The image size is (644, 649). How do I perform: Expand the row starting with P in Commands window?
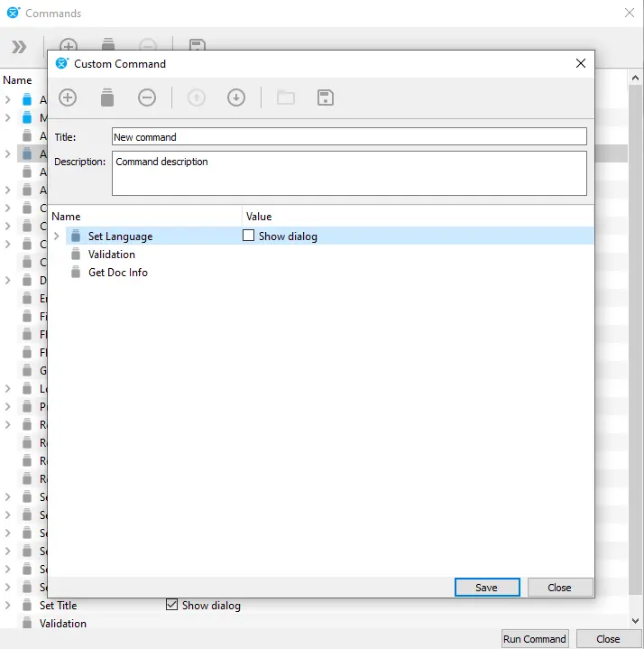click(8, 406)
